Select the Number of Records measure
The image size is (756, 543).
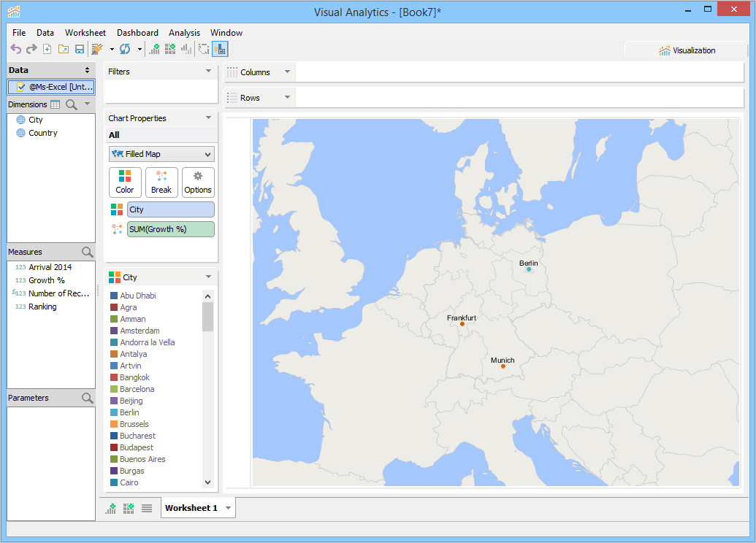(x=58, y=293)
